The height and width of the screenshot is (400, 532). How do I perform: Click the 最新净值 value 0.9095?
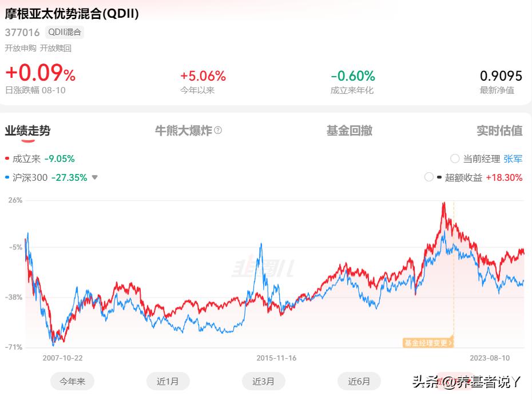pos(500,75)
